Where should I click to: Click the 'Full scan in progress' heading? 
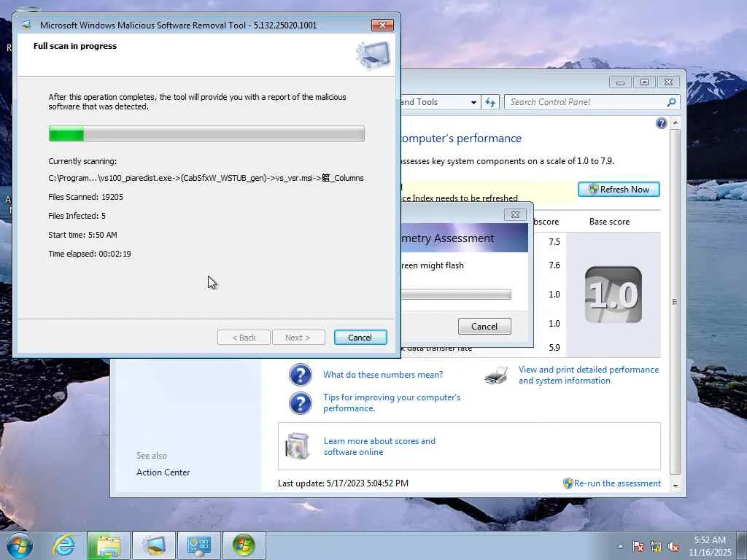pos(75,46)
